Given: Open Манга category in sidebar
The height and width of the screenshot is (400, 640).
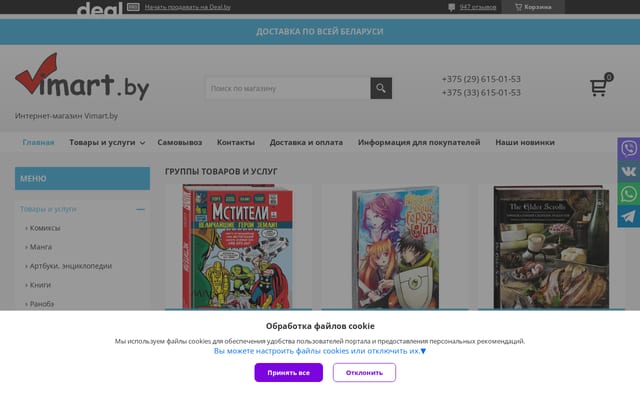Looking at the screenshot, I should [x=41, y=247].
